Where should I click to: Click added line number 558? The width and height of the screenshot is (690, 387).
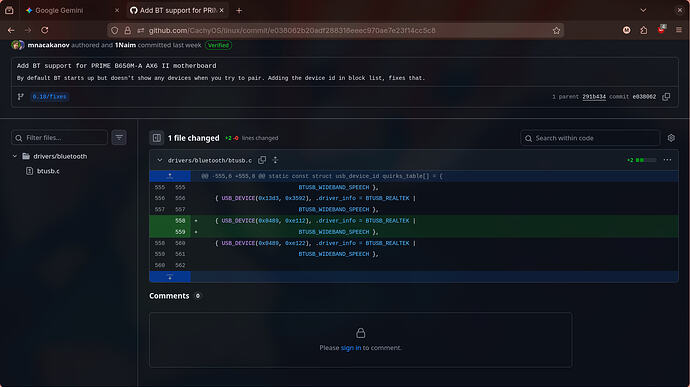(x=180, y=221)
